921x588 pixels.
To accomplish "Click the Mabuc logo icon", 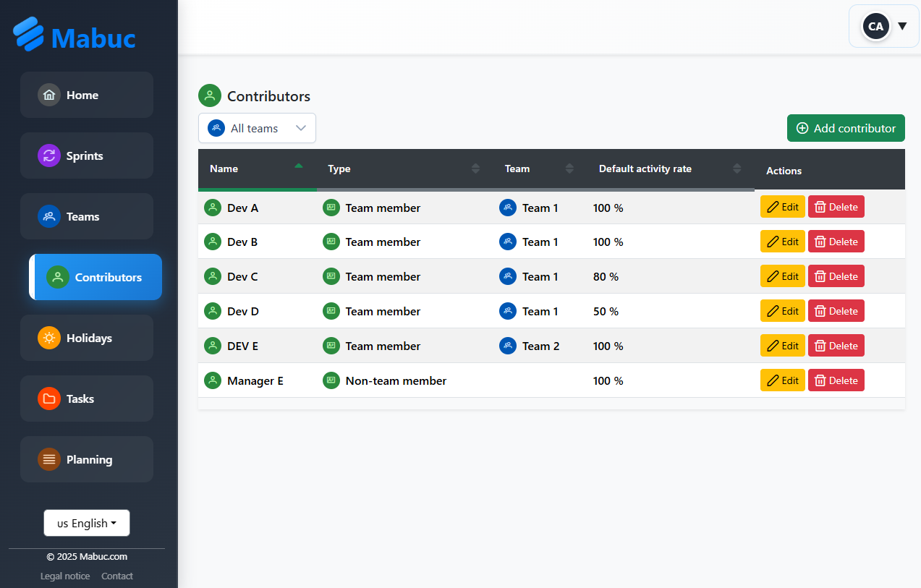I will pyautogui.click(x=27, y=33).
